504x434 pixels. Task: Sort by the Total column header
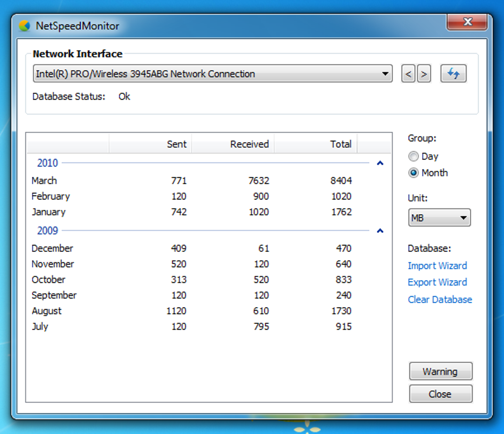[315, 144]
